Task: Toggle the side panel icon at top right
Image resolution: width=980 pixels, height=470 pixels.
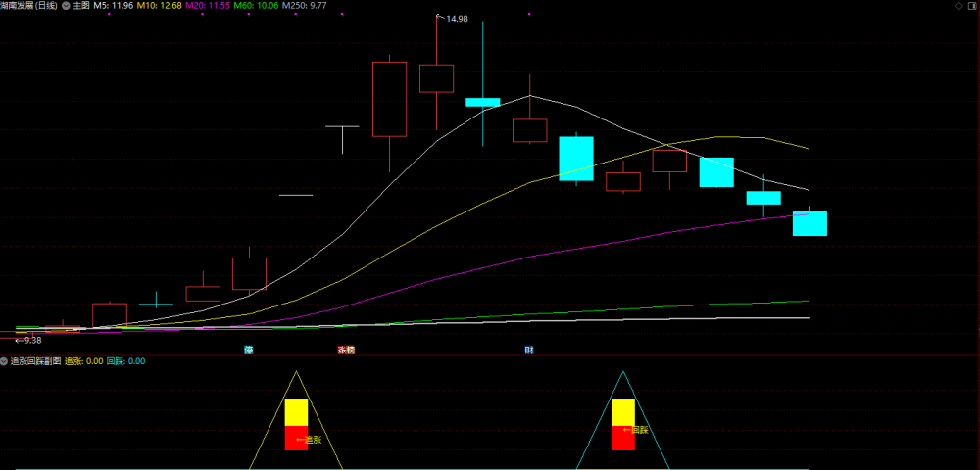Action: [x=974, y=6]
